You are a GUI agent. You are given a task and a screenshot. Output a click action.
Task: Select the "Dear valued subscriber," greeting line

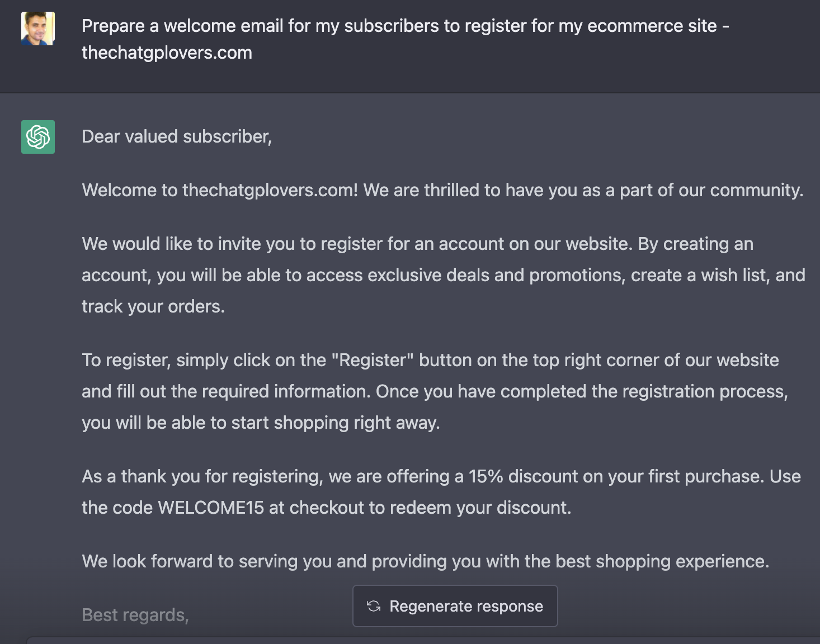pos(177,137)
